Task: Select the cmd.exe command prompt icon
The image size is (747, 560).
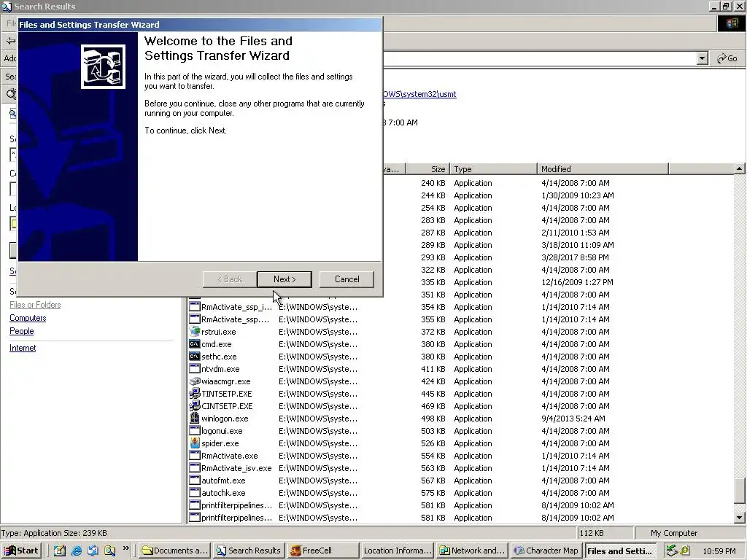Action: click(x=194, y=344)
